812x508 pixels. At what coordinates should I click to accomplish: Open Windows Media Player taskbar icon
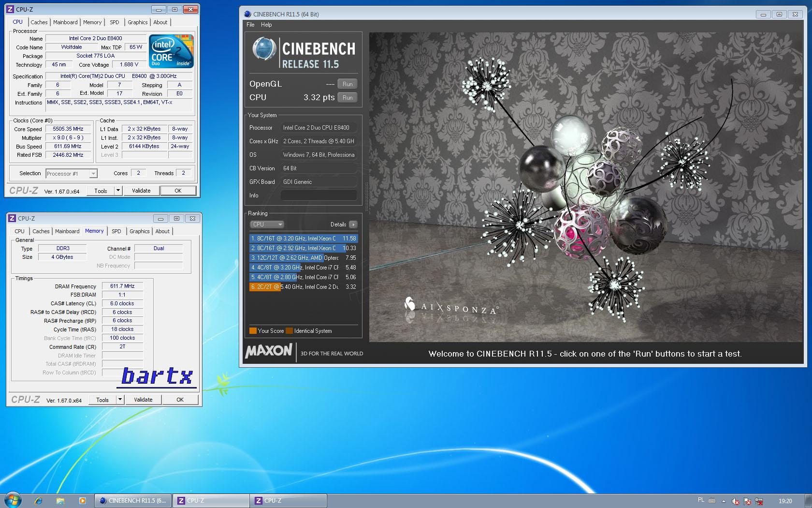(x=82, y=501)
